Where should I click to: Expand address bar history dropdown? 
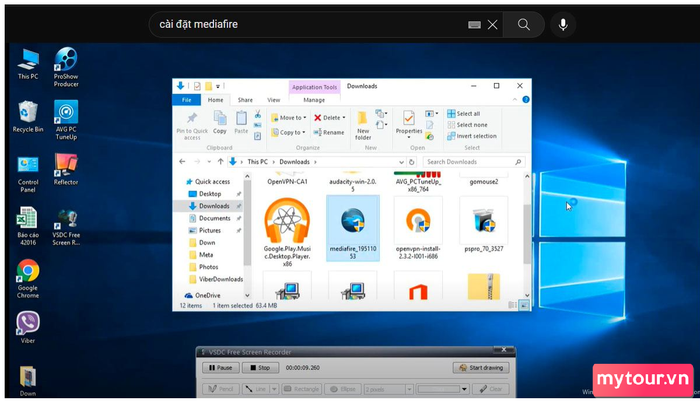tap(401, 162)
